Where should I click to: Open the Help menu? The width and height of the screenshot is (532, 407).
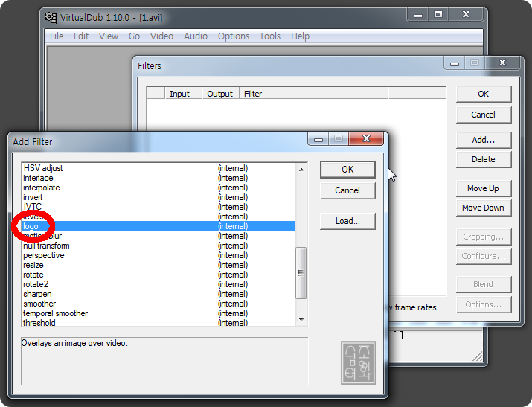point(300,36)
